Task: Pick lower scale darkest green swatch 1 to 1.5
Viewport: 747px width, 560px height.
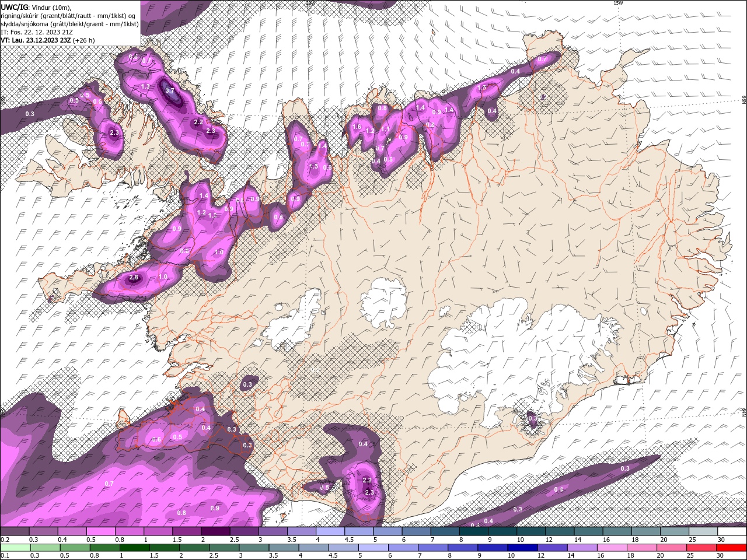Action: pos(134,548)
